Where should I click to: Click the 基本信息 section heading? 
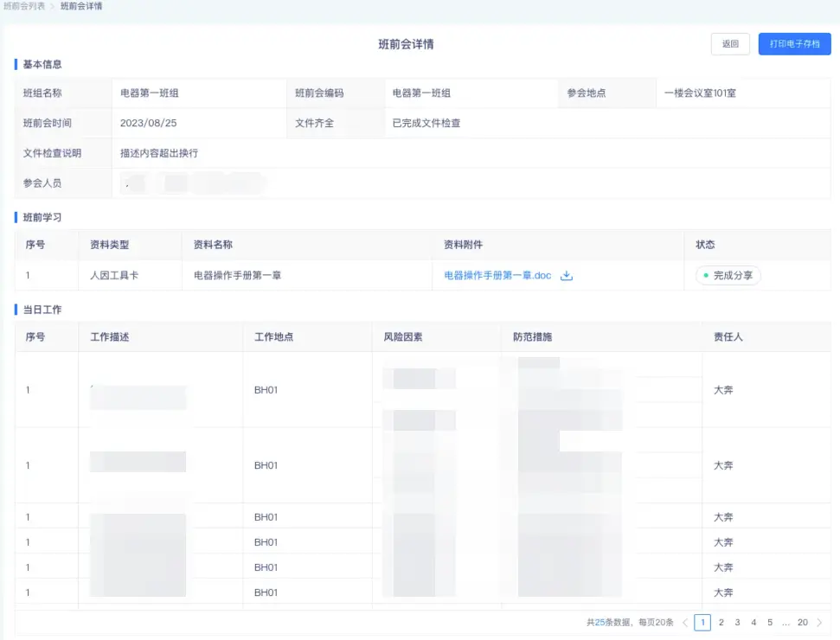tap(42, 64)
